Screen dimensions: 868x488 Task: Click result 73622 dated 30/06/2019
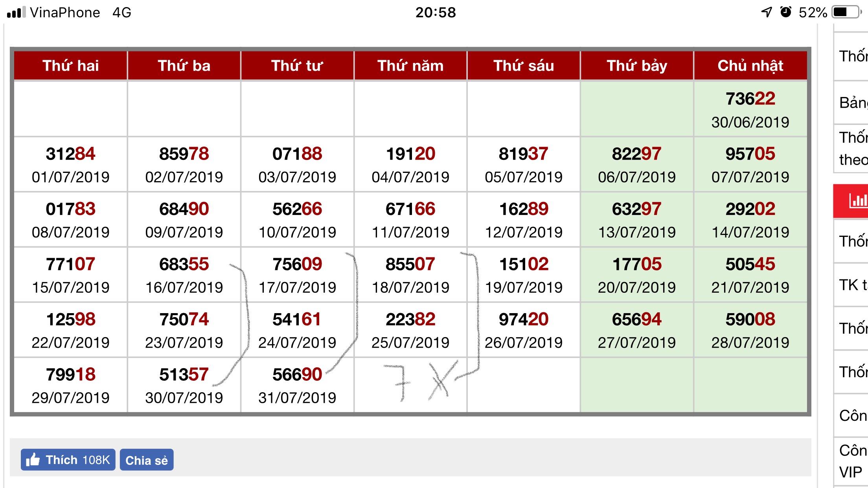click(x=750, y=109)
